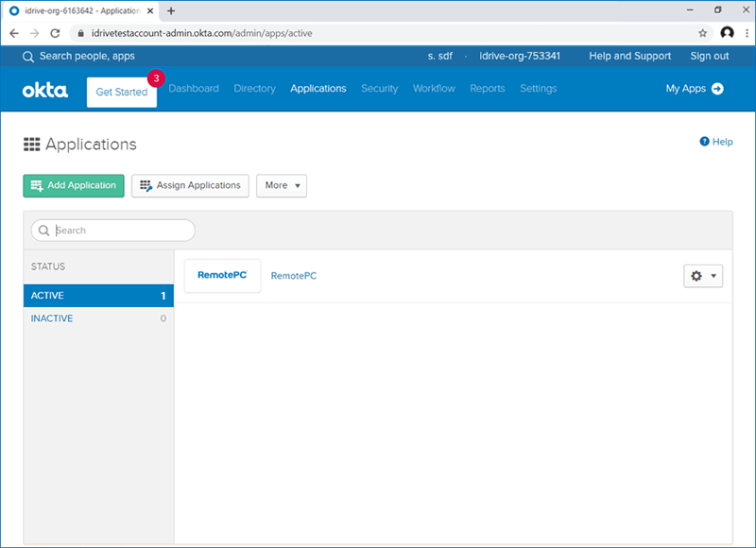Open the Settings menu
Image resolution: width=756 pixels, height=548 pixels.
pos(538,89)
